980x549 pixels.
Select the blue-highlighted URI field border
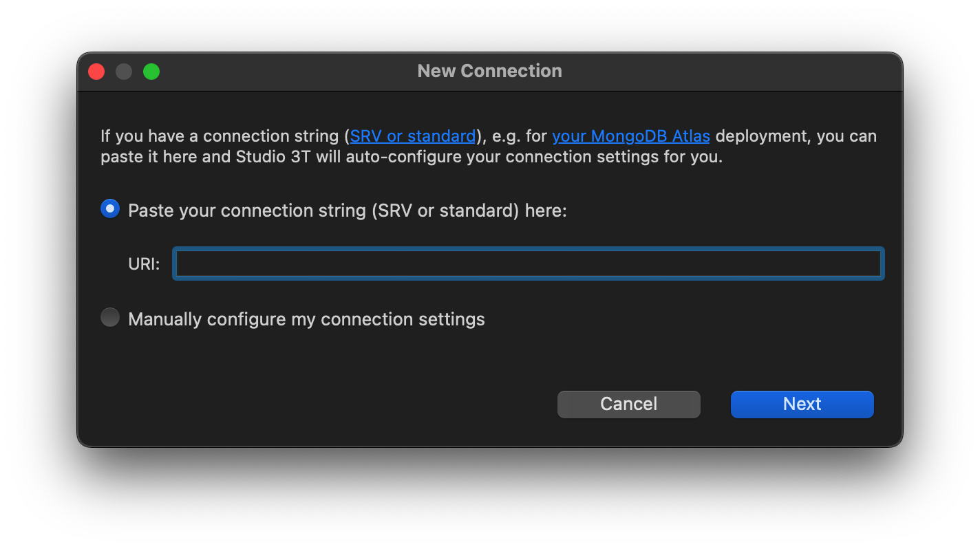click(x=527, y=263)
